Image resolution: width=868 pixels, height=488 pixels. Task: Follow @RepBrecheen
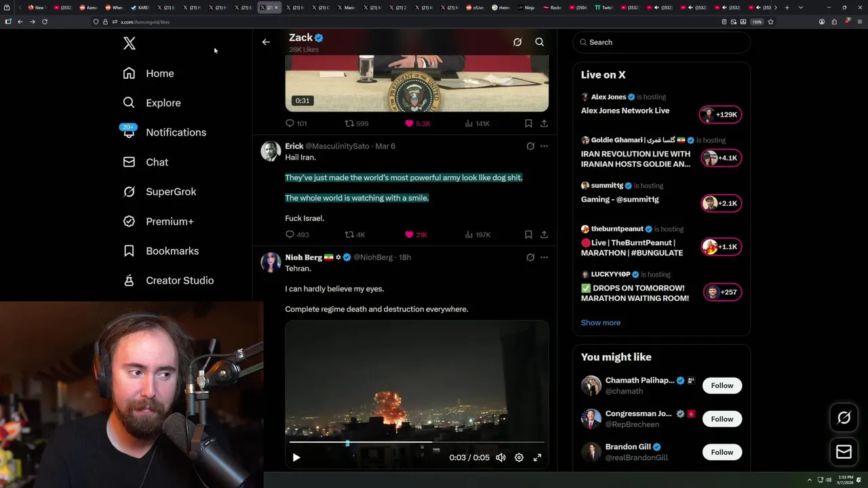pyautogui.click(x=722, y=419)
